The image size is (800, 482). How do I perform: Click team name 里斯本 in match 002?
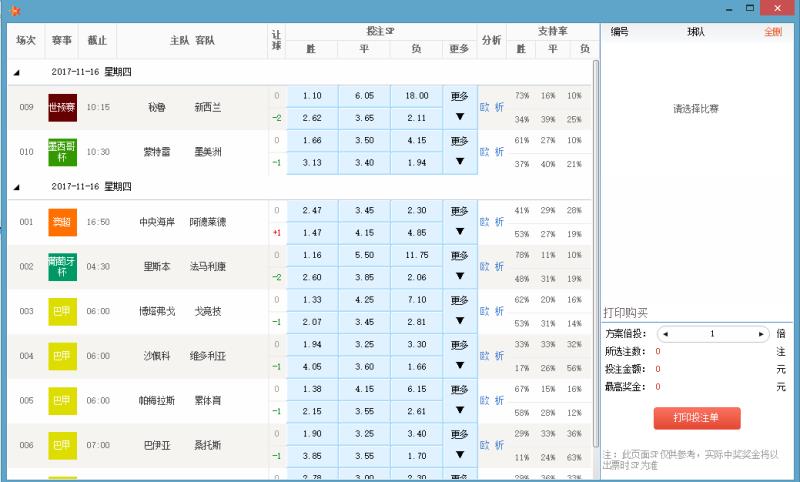pos(157,267)
